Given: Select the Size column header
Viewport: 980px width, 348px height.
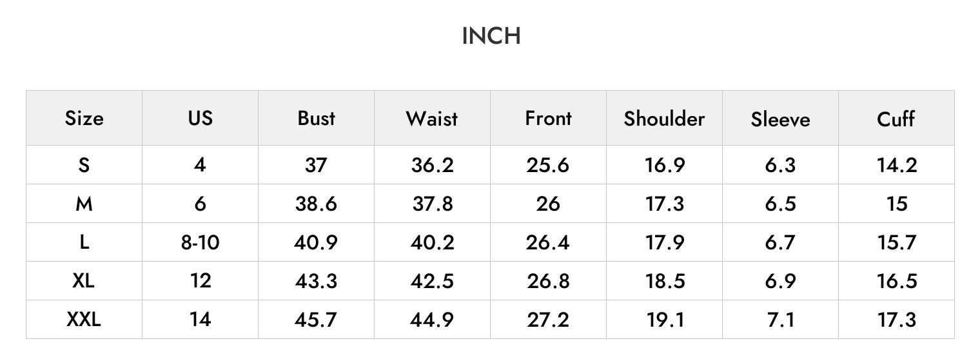Looking at the screenshot, I should pos(84,119).
